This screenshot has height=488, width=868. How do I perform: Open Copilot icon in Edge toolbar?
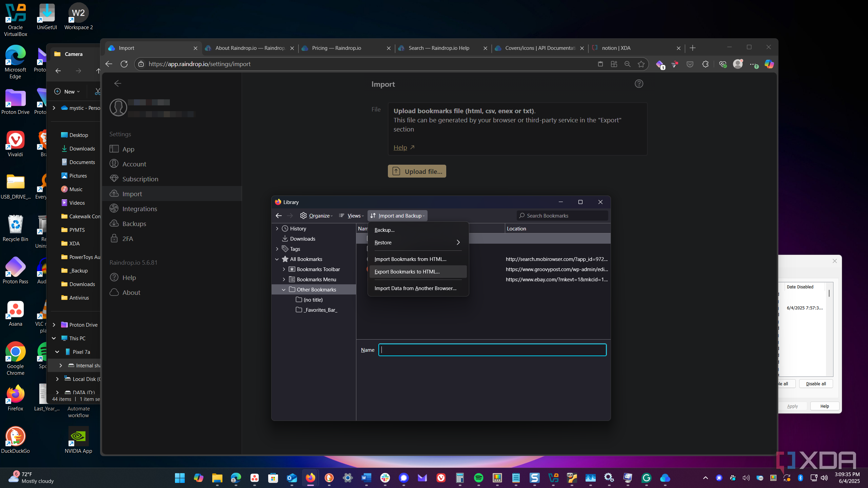(x=769, y=64)
